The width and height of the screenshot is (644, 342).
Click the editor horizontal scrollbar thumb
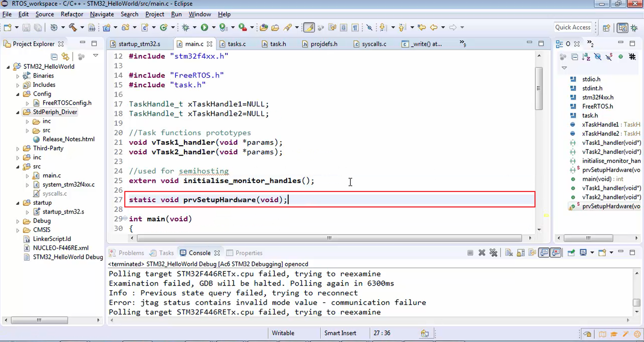coord(329,238)
